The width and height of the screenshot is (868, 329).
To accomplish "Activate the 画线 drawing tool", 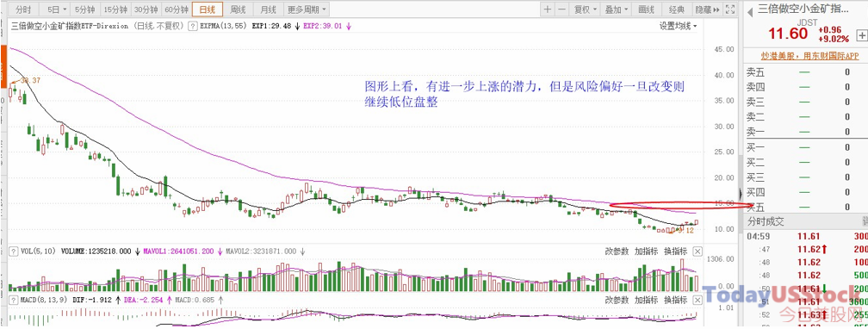I will point(646,9).
